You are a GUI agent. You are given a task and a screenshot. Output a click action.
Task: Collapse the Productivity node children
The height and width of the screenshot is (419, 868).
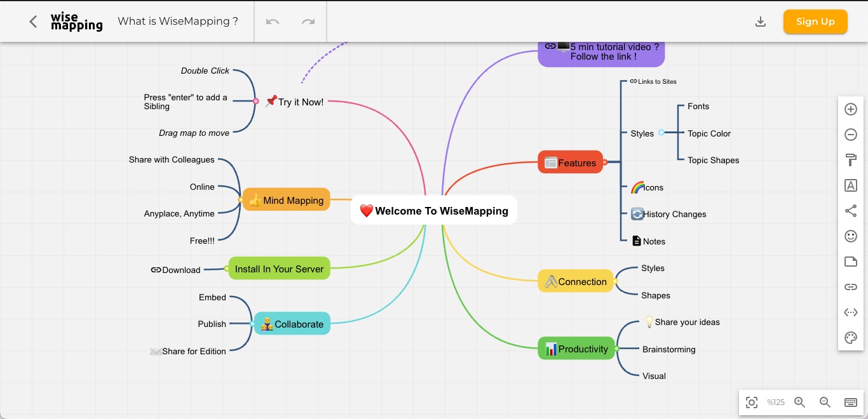(616, 349)
